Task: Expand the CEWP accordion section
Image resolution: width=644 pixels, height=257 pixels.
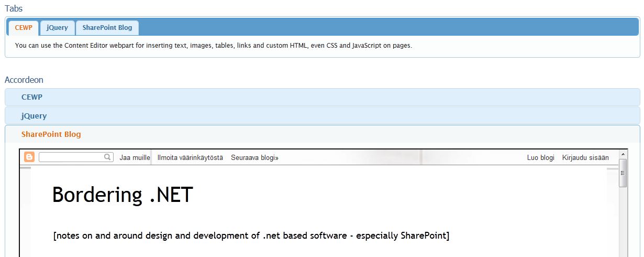Action: [x=322, y=97]
